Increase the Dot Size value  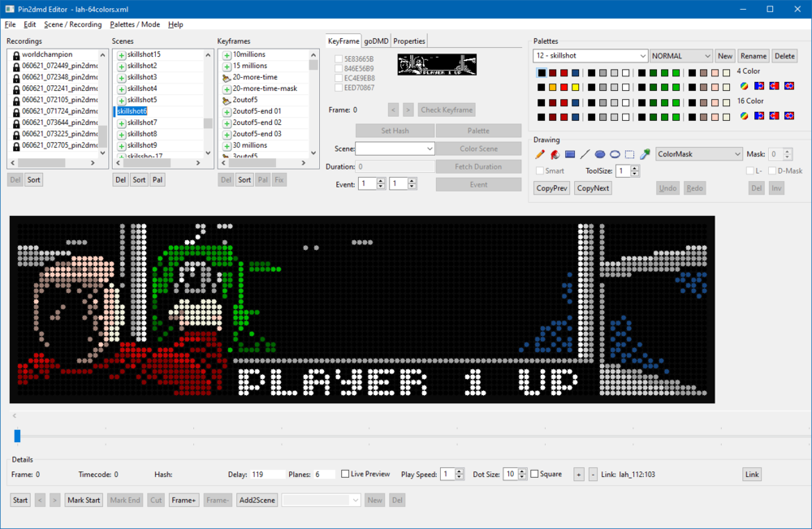(x=522, y=471)
